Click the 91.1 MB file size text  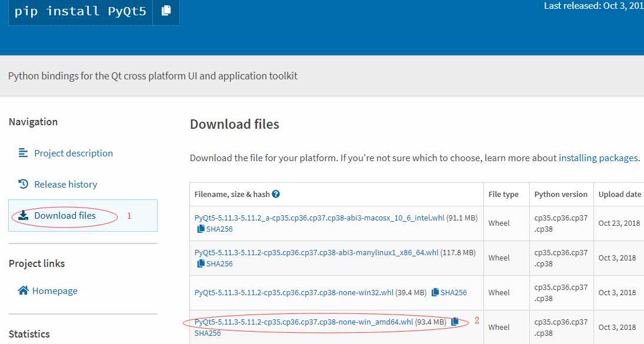point(462,218)
